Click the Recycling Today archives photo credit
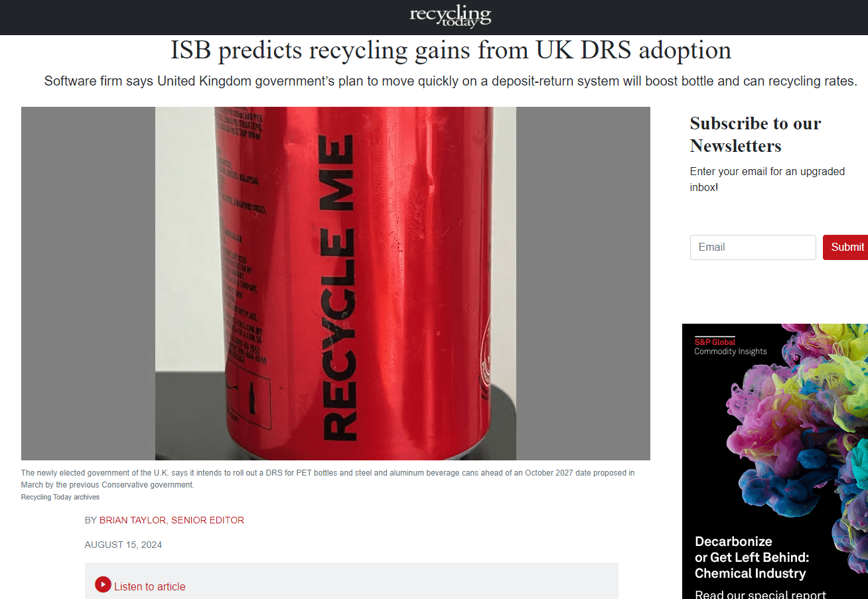This screenshot has height=599, width=868. [x=60, y=497]
